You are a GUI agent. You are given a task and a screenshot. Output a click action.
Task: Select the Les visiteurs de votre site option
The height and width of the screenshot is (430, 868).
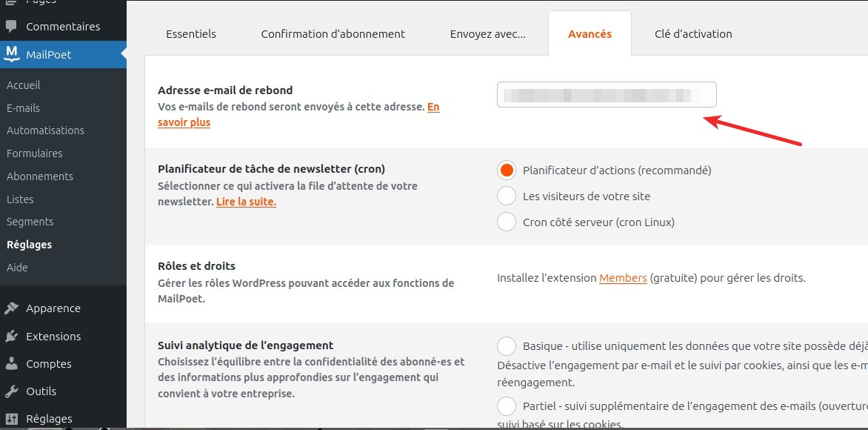coord(507,196)
